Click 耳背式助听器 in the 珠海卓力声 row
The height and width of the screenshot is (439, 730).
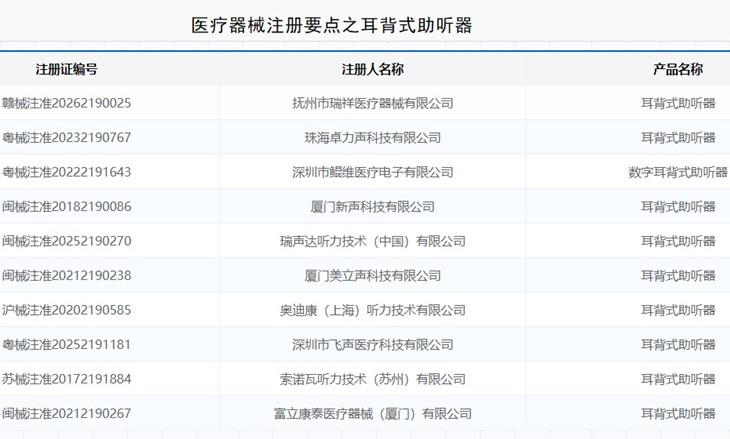coord(678,137)
